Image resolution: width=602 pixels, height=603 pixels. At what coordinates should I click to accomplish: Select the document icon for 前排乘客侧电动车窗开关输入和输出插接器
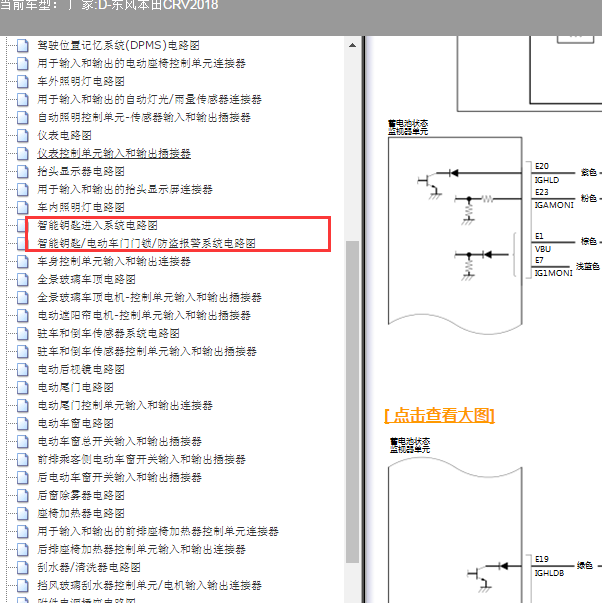pyautogui.click(x=23, y=459)
